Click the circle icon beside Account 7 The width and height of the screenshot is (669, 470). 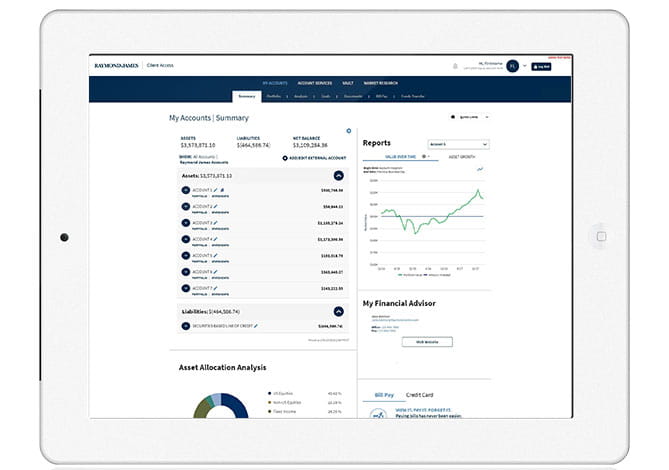pos(186,288)
